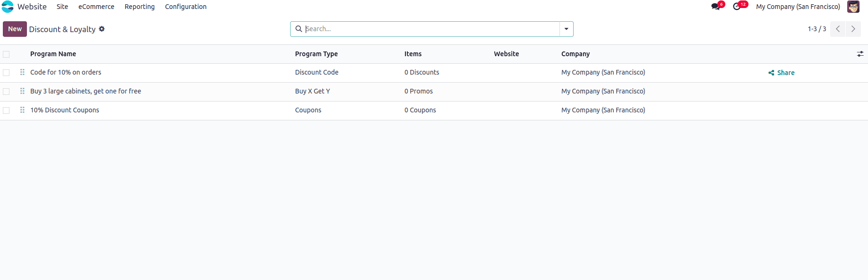This screenshot has width=868, height=280.
Task: Check the box for 10% Discount Coupons
Action: coord(6,110)
